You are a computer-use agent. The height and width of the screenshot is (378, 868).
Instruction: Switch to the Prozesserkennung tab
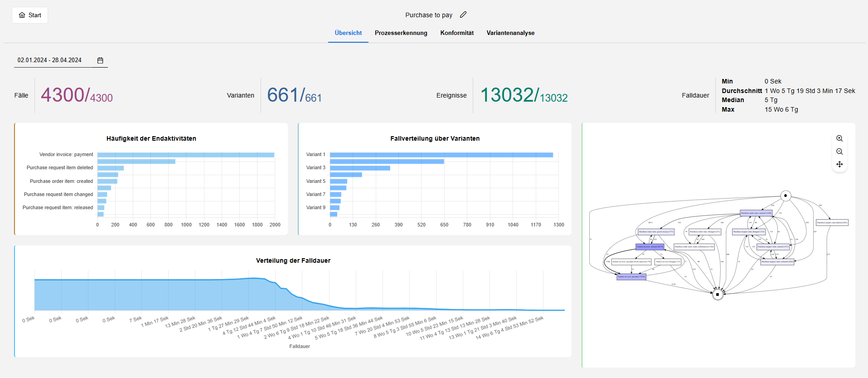[x=401, y=33]
